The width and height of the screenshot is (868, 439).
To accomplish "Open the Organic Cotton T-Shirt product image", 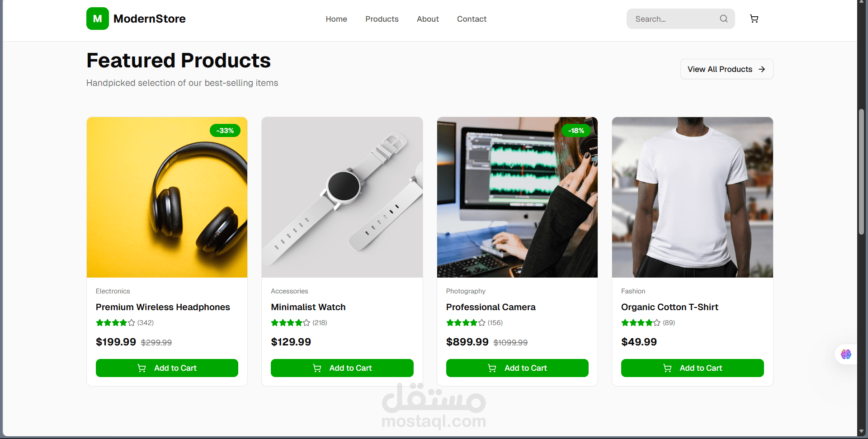I will 693,197.
